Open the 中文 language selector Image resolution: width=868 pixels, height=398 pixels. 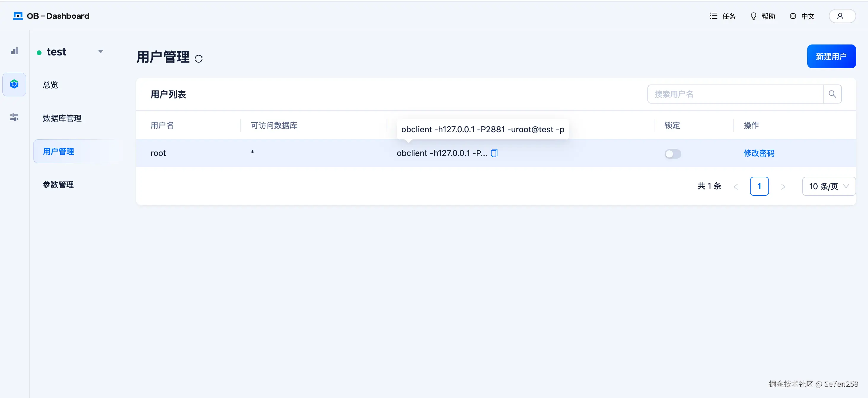(x=802, y=16)
